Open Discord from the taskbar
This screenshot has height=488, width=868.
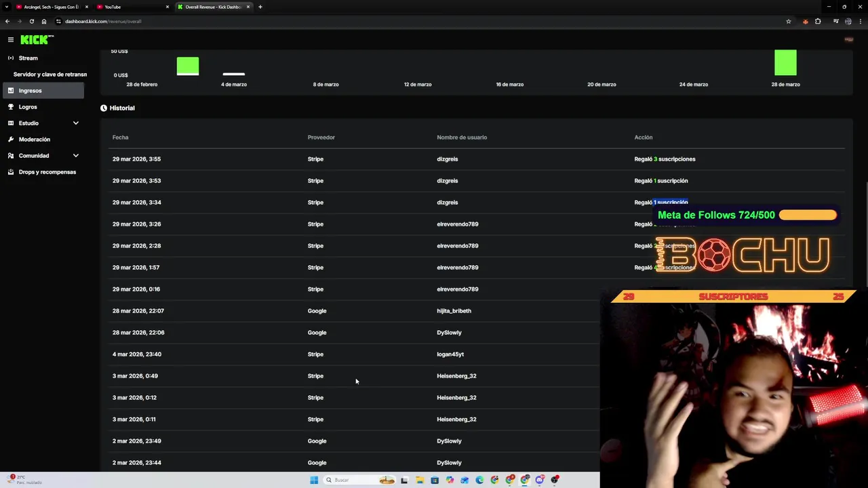pos(540,480)
